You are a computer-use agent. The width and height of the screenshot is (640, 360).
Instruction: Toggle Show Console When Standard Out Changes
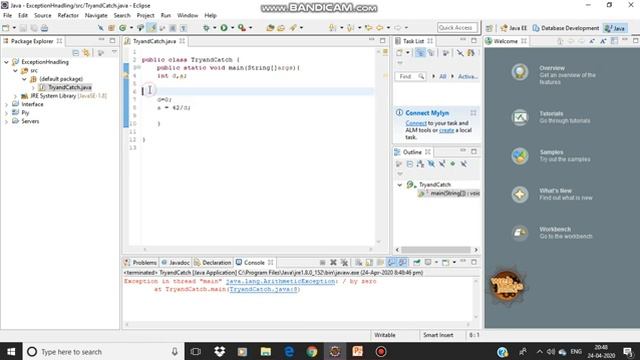(391, 262)
